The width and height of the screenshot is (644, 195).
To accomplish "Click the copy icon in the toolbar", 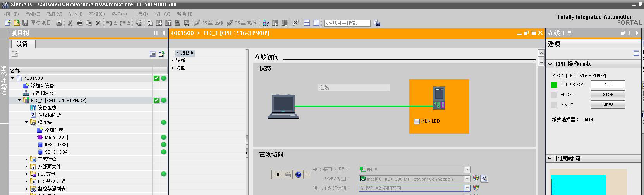I will coord(79,23).
